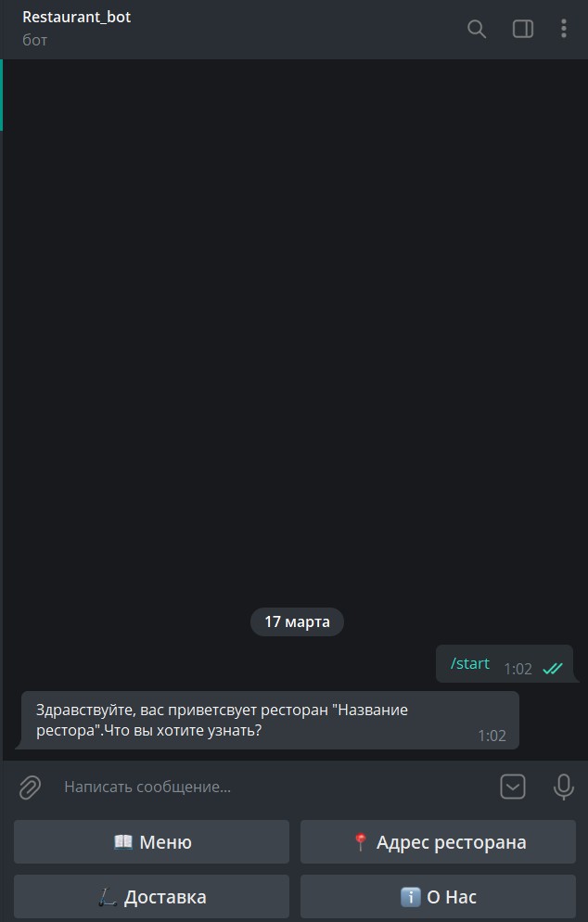Click the "Адрес ресторана" bot button
Screen dimensions: 588x922
click(438, 842)
